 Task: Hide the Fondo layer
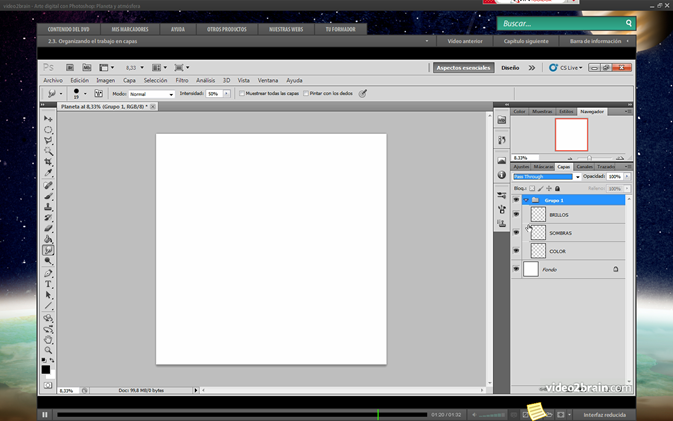point(516,269)
